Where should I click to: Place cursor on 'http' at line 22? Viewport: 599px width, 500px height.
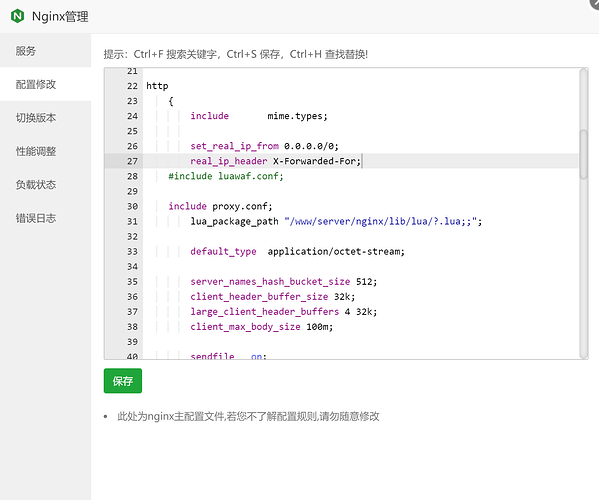coord(157,86)
